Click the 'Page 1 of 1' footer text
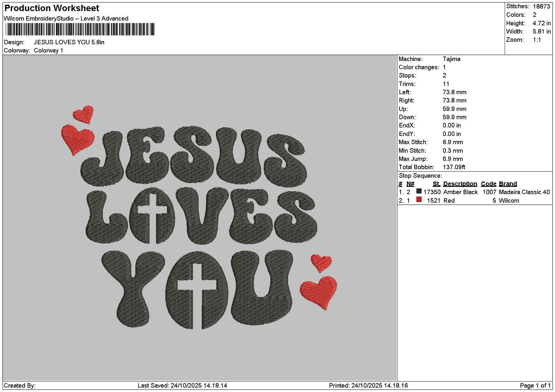The height and width of the screenshot is (392, 555). pos(535,386)
